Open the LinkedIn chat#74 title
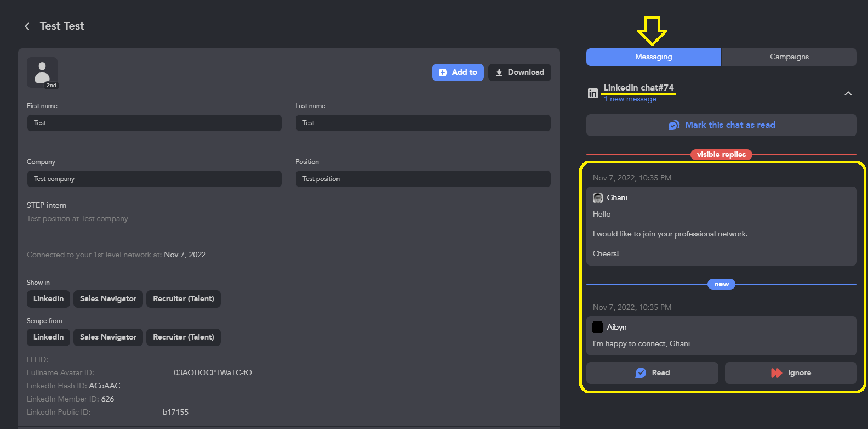The image size is (868, 429). pyautogui.click(x=639, y=88)
